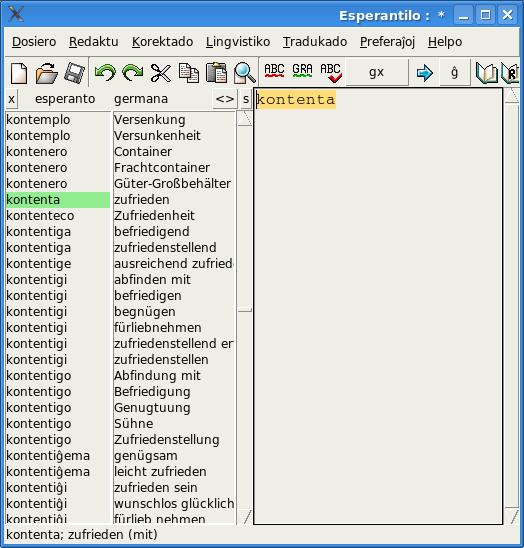
Task: Click the word Versunkenheit
Action: [x=157, y=136]
